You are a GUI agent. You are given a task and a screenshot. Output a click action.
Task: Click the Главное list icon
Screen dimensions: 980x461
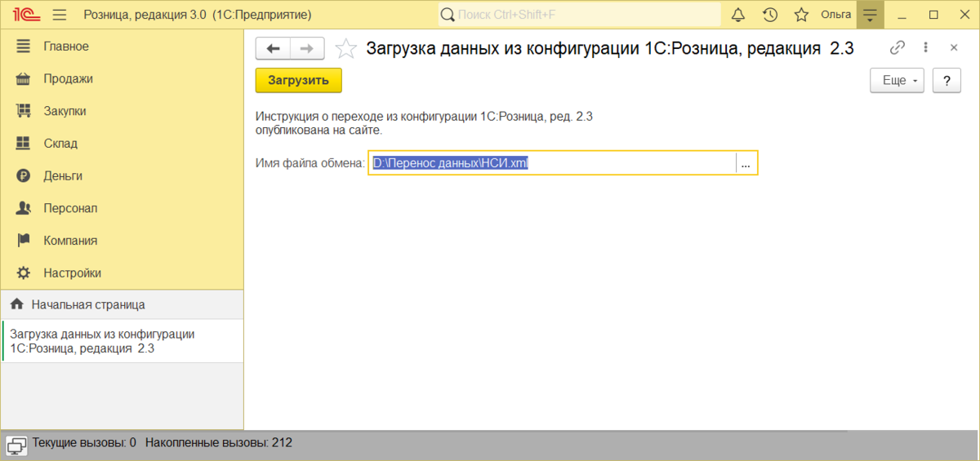[24, 47]
